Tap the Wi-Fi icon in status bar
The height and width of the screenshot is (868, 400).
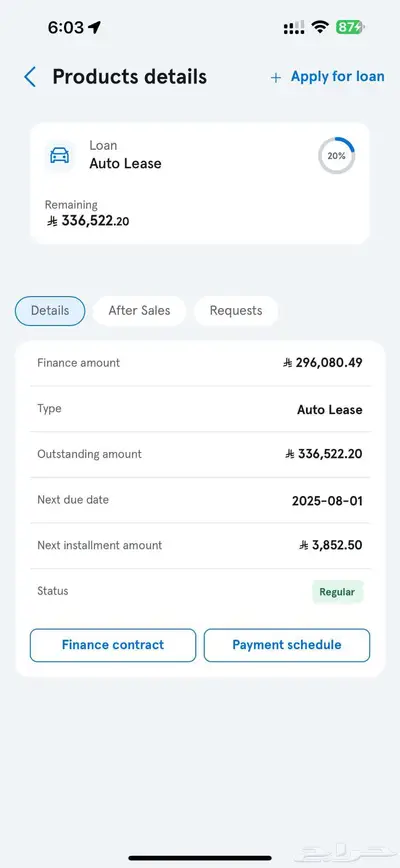point(320,27)
